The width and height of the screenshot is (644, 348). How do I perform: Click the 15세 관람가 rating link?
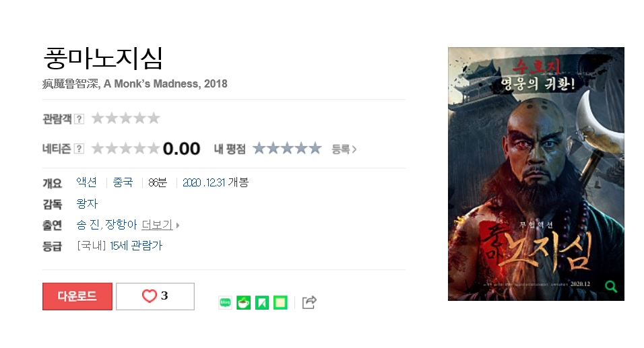[x=136, y=246]
